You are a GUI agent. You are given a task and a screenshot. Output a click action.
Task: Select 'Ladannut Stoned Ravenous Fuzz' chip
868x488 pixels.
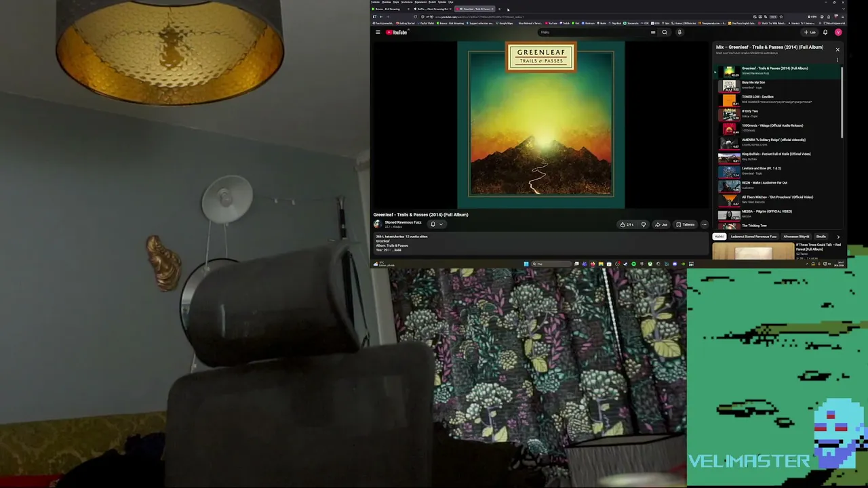(753, 237)
